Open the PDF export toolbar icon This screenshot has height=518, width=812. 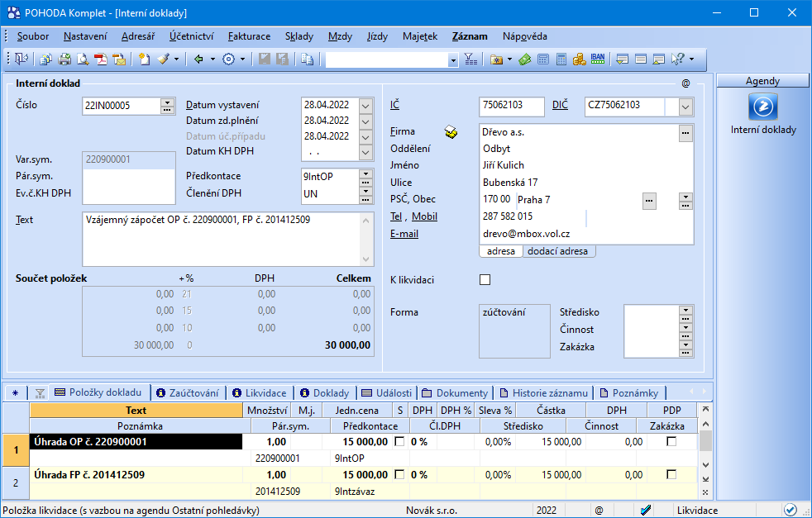100,59
